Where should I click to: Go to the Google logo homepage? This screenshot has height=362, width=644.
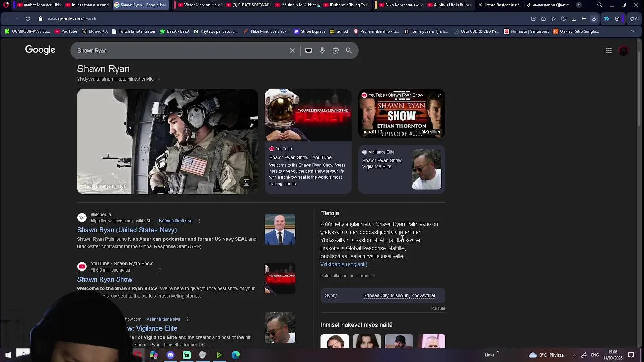[40, 50]
